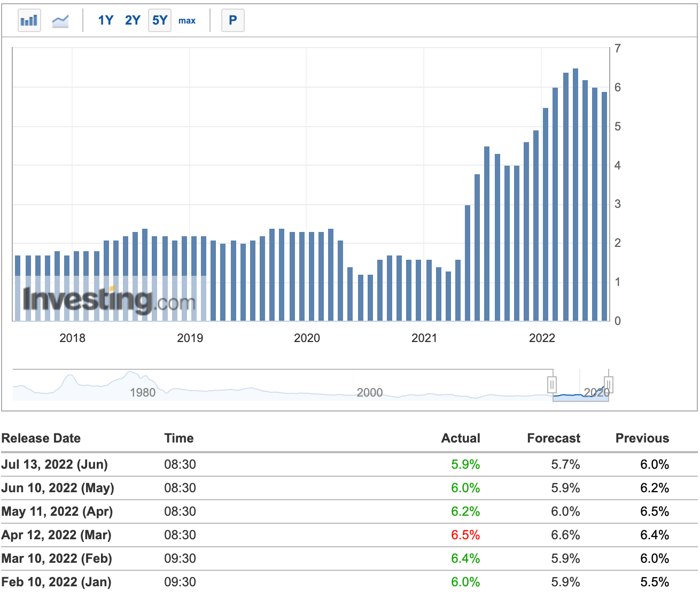Click the 2020 gridline label on the chart
The width and height of the screenshot is (700, 605).
[307, 337]
